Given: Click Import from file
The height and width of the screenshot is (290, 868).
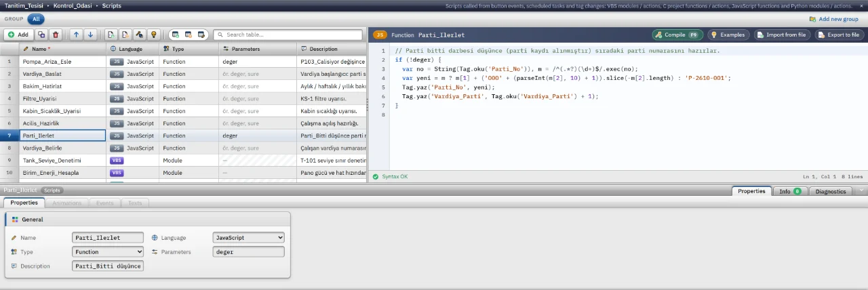Looking at the screenshot, I should (783, 35).
